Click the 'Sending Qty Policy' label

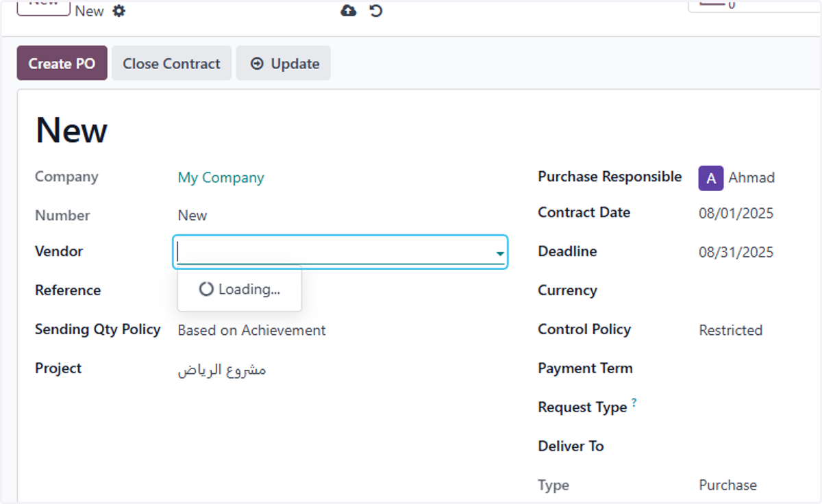97,329
